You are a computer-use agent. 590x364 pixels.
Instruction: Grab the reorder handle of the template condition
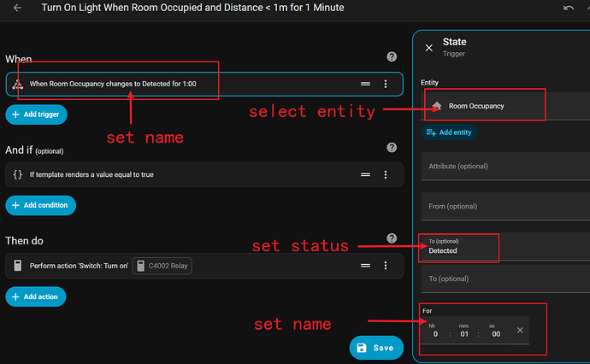point(365,174)
